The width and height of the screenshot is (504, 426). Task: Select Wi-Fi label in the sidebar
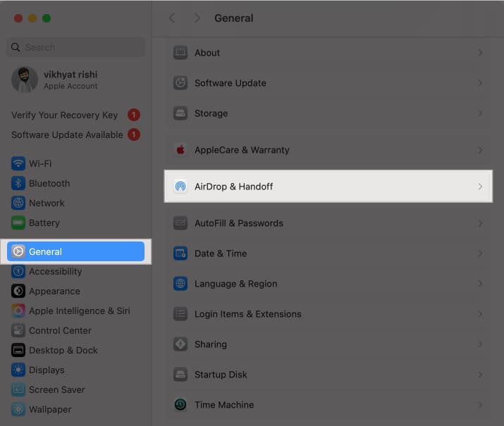[40, 163]
